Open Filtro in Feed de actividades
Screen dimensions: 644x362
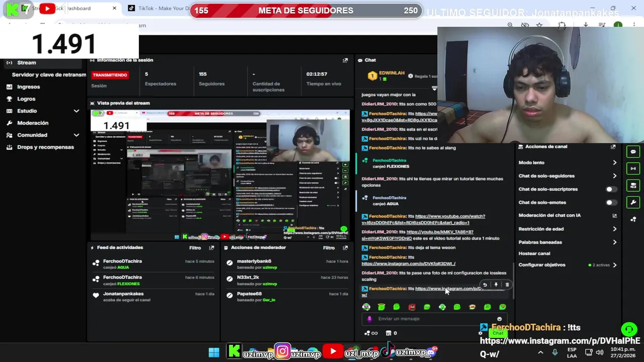pos(195,248)
